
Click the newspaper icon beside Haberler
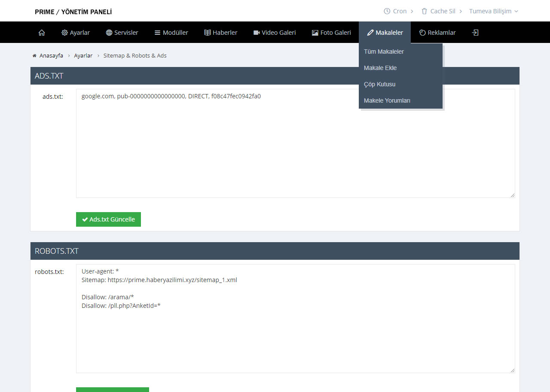click(x=208, y=33)
